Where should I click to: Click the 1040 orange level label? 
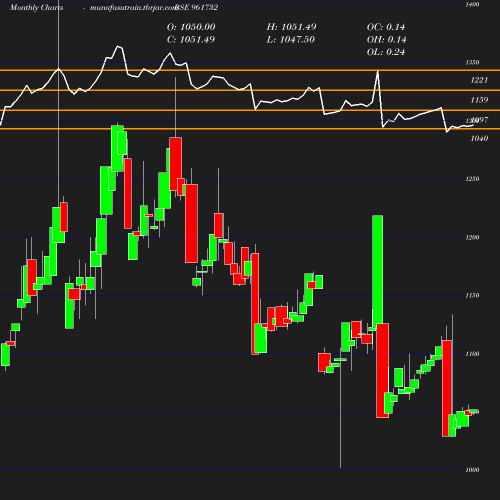pyautogui.click(x=479, y=138)
